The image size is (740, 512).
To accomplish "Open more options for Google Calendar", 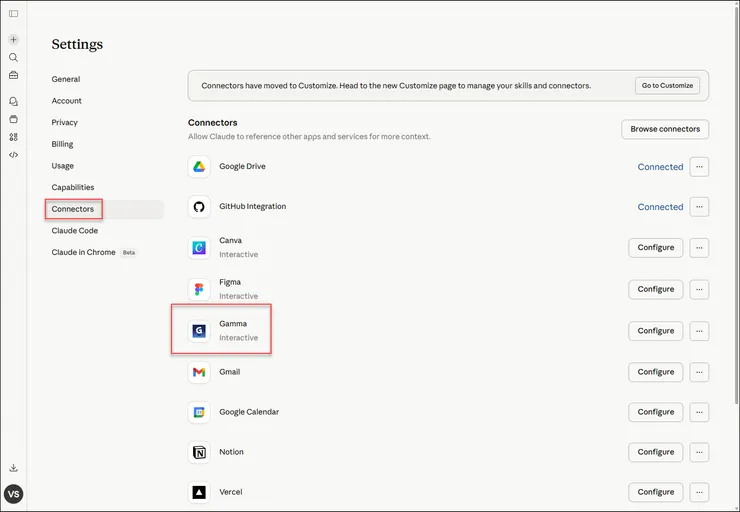I will tap(699, 412).
